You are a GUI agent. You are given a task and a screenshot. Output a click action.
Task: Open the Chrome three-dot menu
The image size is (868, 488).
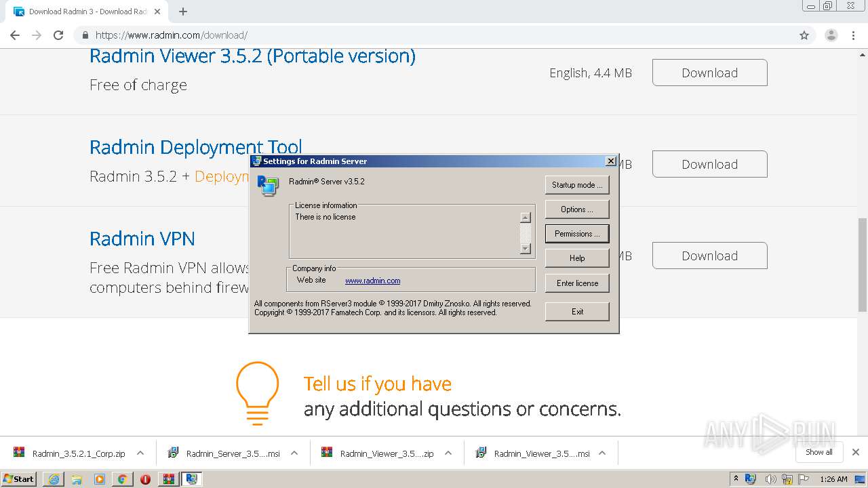coord(853,35)
